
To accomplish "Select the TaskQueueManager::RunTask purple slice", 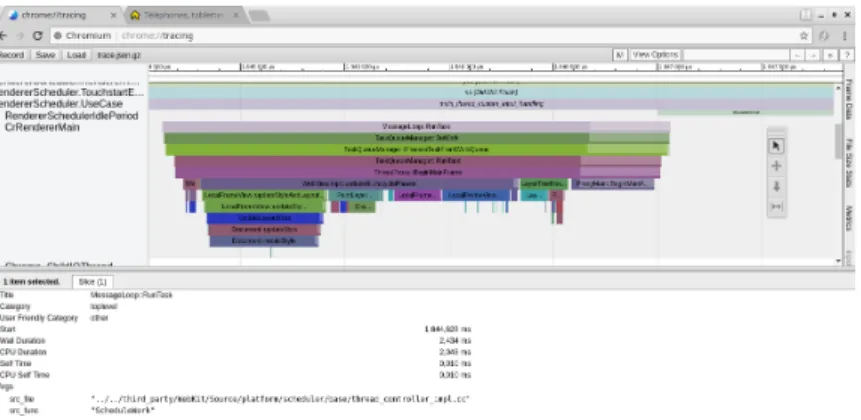I will (x=418, y=161).
